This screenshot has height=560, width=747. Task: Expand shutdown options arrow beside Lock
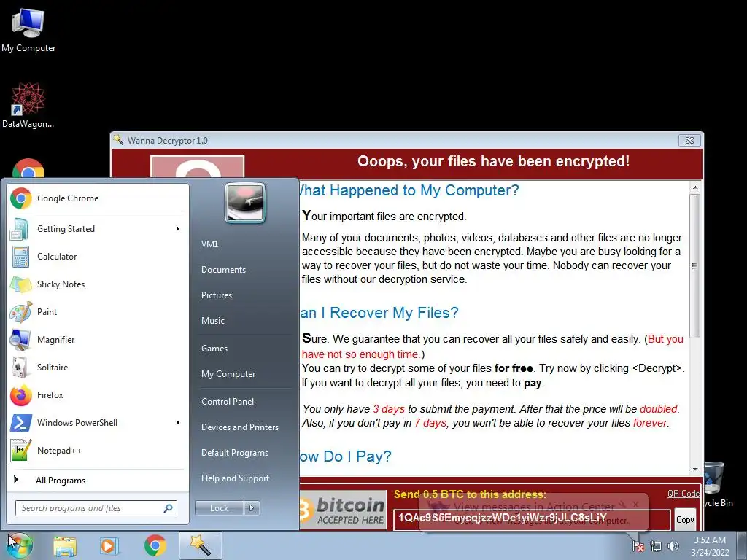click(252, 508)
